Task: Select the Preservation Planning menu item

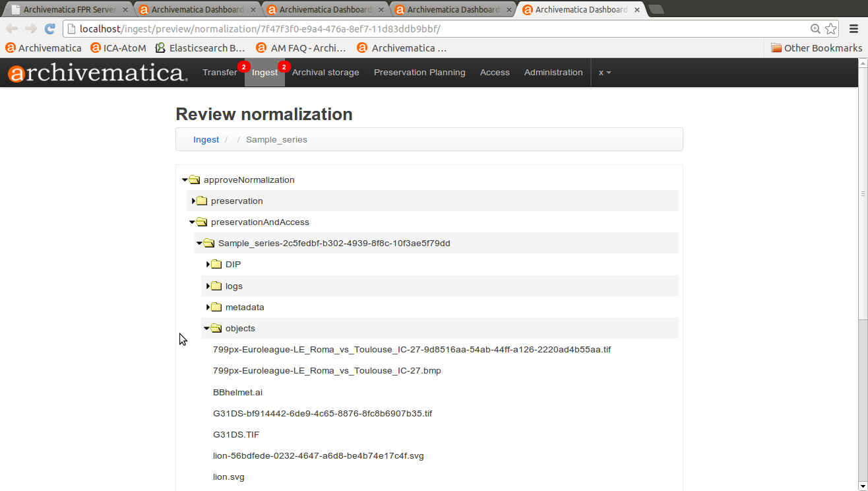Action: (x=419, y=73)
